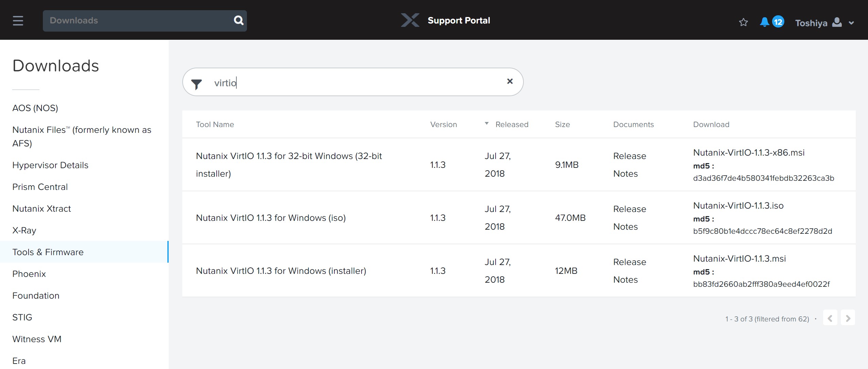Click the Downloads page heading
This screenshot has width=868, height=369.
point(55,66)
